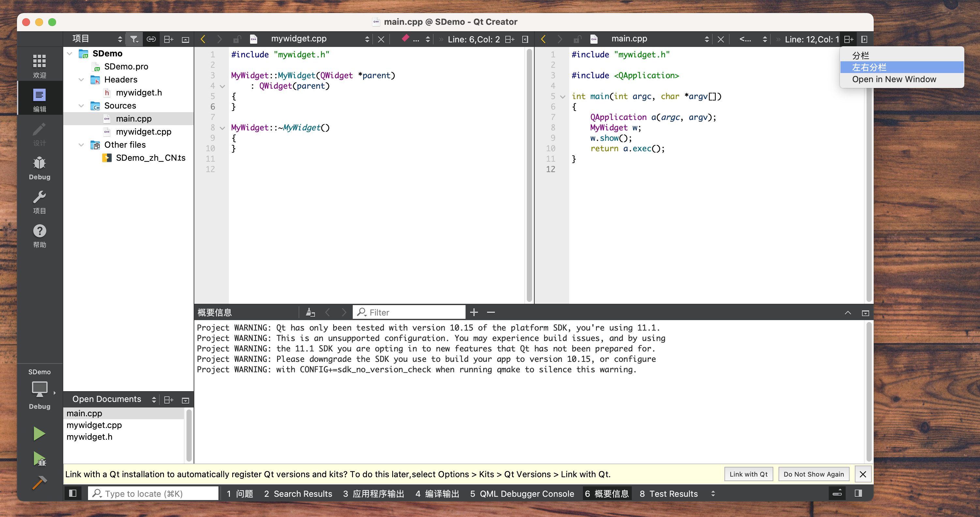Switch to 8 Test Results tab

pos(668,494)
